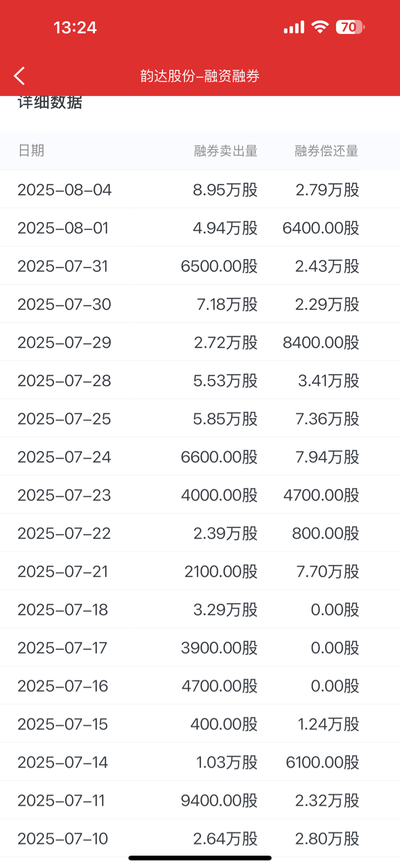Tap the Wi-Fi icon in status bar
Viewport: 400px width, 868px height.
click(x=320, y=27)
